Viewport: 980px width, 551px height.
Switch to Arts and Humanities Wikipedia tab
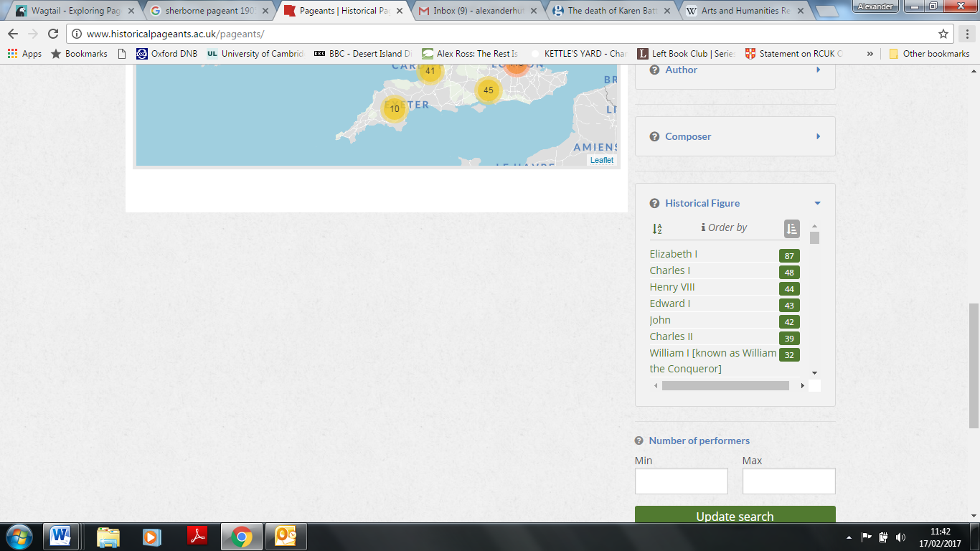click(x=745, y=11)
